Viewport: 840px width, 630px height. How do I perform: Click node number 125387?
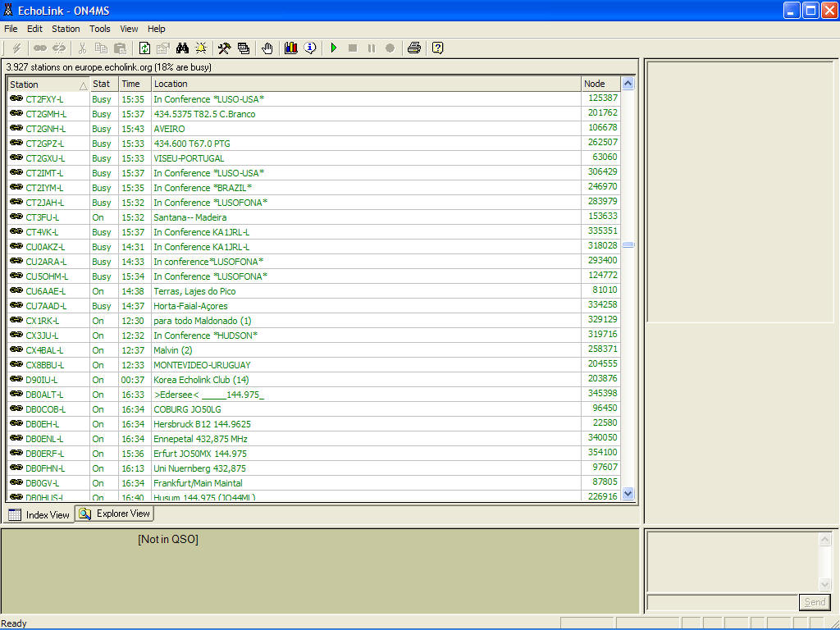tap(603, 98)
